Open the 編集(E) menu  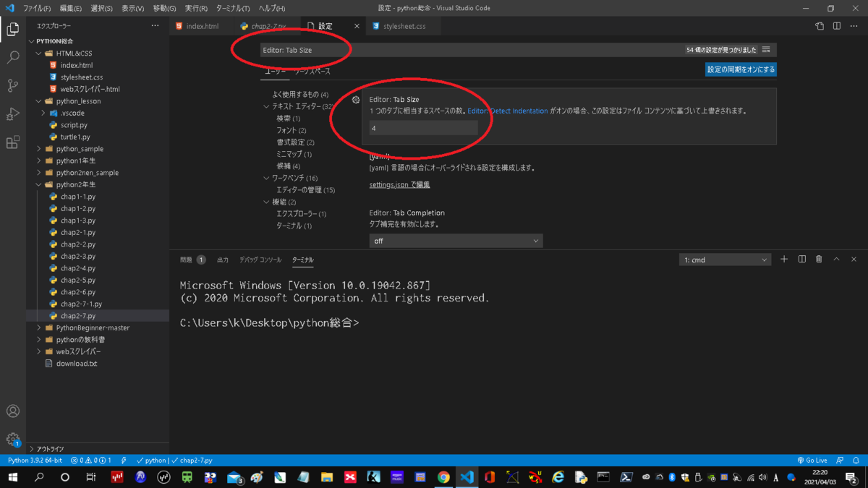70,8
